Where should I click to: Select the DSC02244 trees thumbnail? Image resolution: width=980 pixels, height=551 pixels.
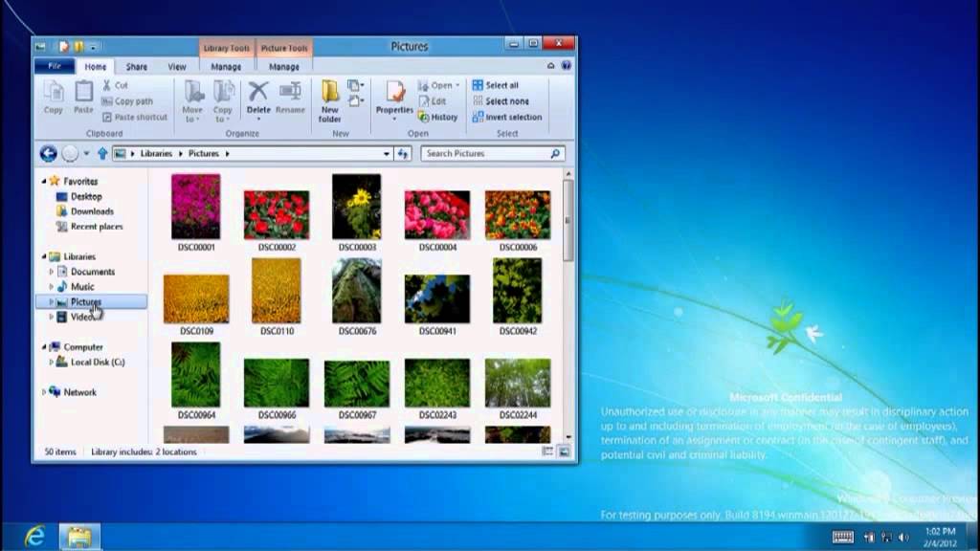pyautogui.click(x=518, y=383)
